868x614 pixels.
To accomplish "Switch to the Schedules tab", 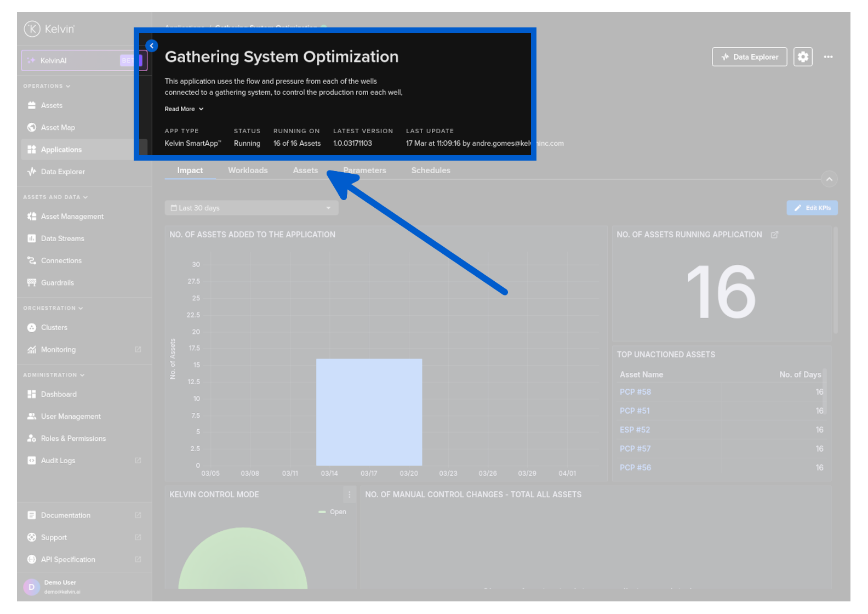I will (x=431, y=170).
